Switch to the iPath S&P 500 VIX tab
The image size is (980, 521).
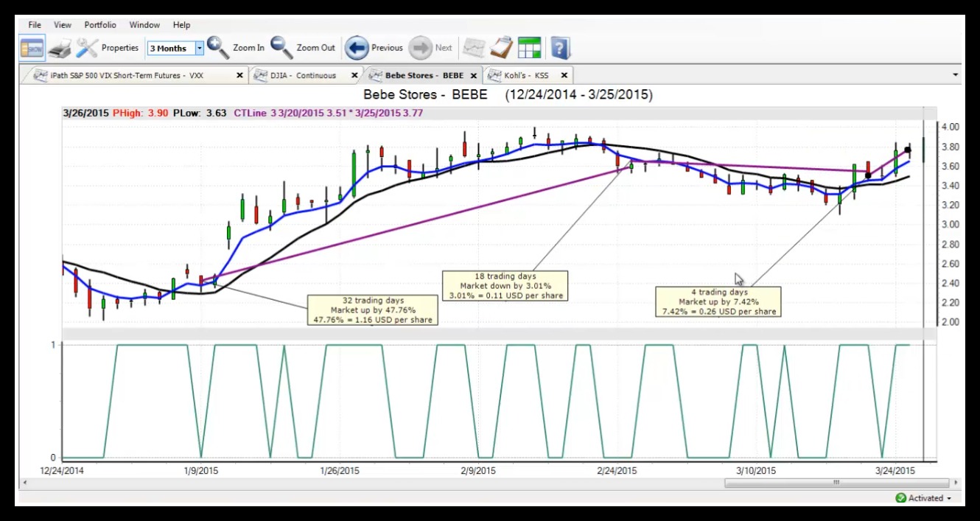[x=136, y=75]
